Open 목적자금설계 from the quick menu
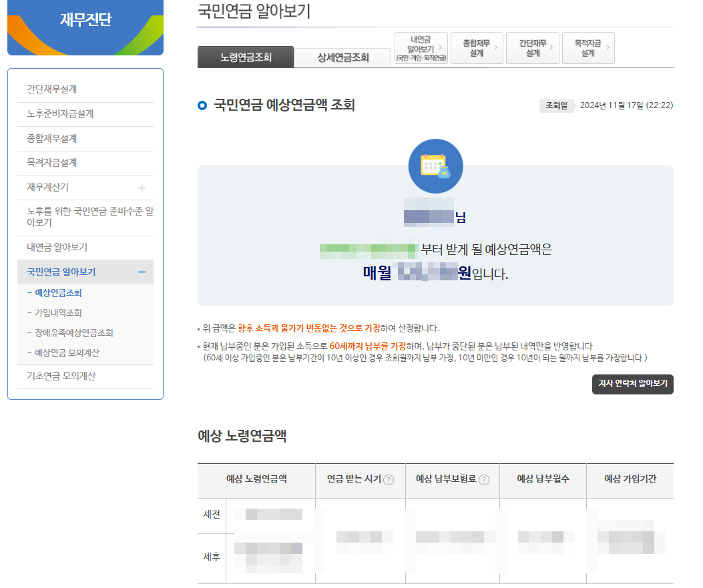This screenshot has width=703, height=588. click(x=588, y=47)
